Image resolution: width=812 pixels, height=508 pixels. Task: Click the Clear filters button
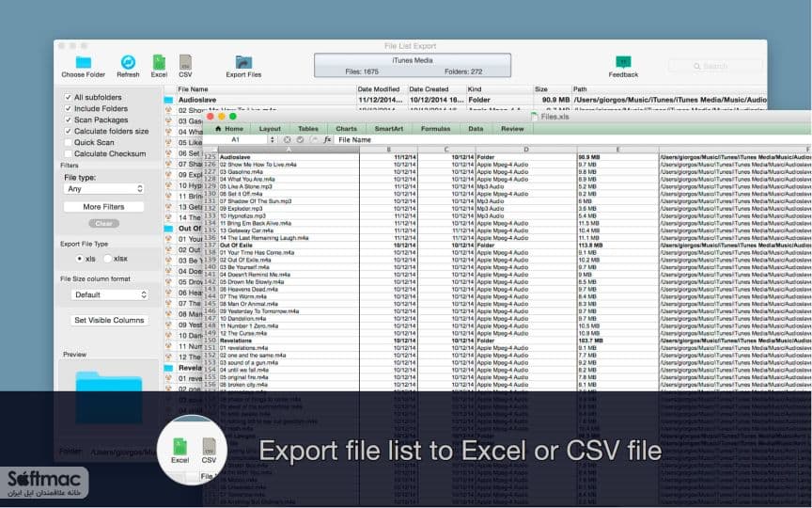point(103,223)
